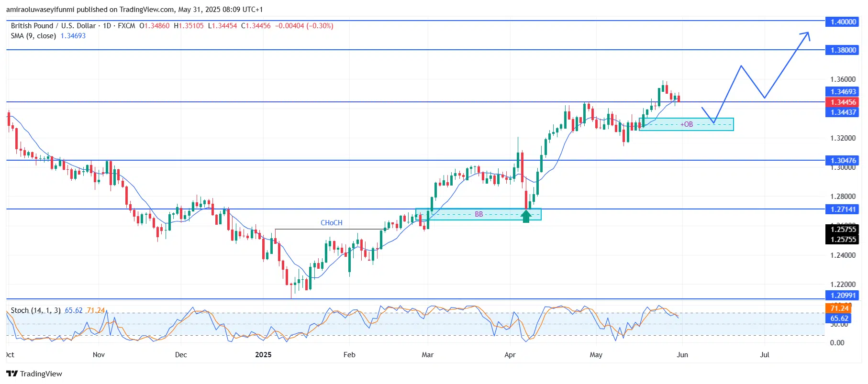Select the SMA (9, close) indicator legend
Viewport: 868px width, 384px height.
48,36
